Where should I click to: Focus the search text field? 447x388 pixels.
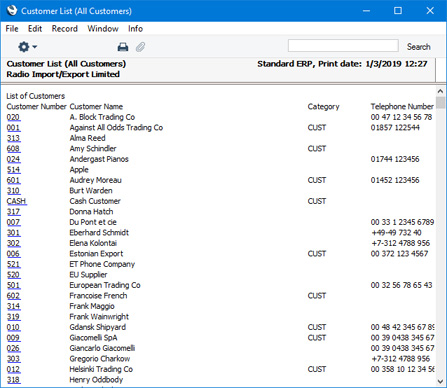(x=343, y=46)
